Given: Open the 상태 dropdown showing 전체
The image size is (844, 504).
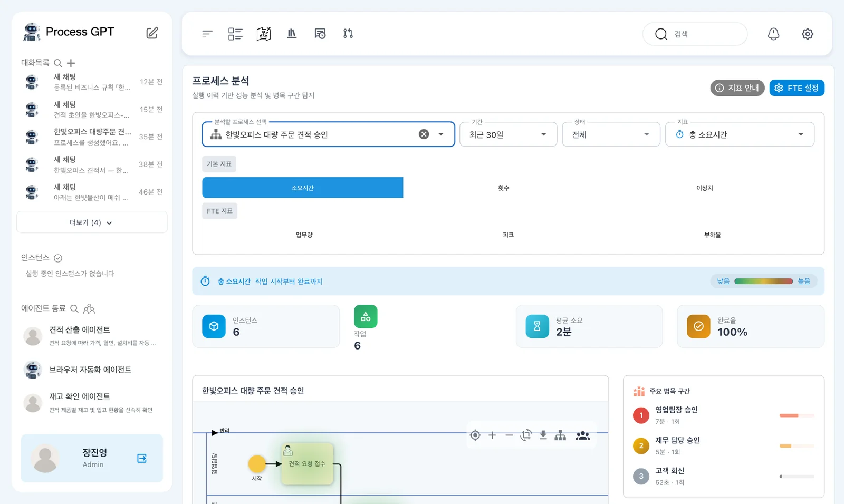Looking at the screenshot, I should (611, 134).
